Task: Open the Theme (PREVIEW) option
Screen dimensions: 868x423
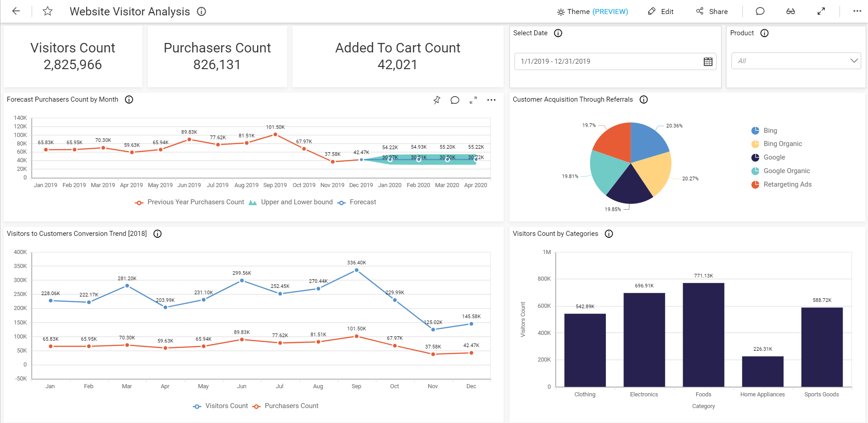Action: [593, 12]
